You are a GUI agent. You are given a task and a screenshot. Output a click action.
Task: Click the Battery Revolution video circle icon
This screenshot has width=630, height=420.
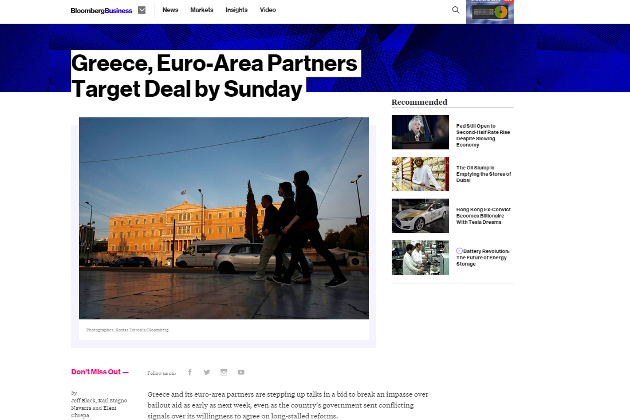[459, 251]
